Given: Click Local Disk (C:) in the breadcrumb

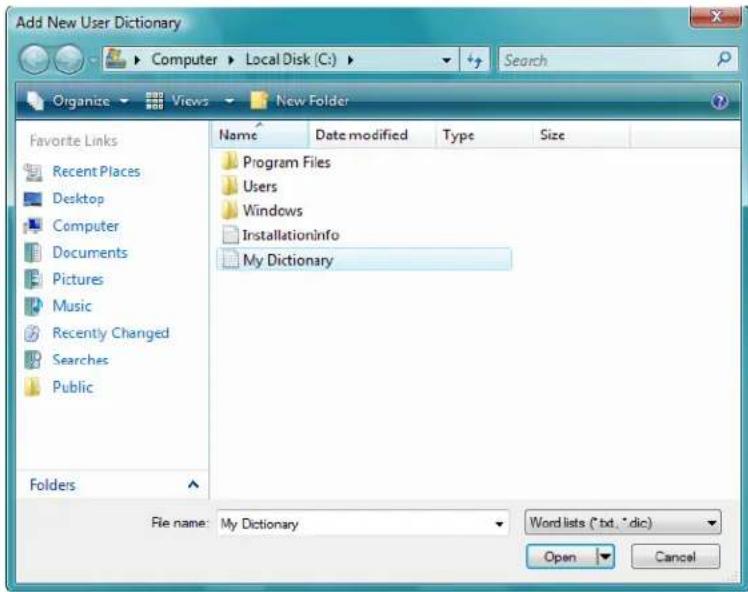Looking at the screenshot, I should pyautogui.click(x=291, y=60).
